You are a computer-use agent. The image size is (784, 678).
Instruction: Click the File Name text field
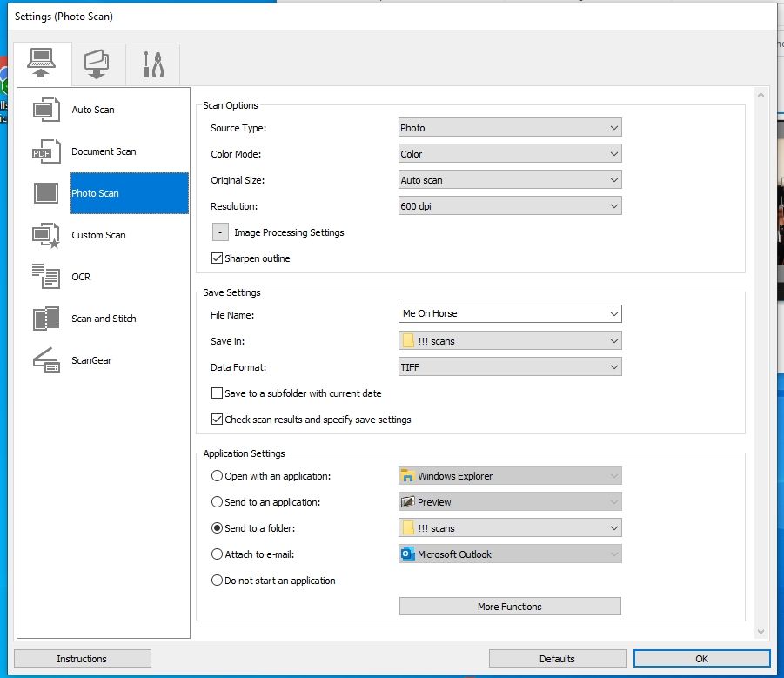pos(500,313)
